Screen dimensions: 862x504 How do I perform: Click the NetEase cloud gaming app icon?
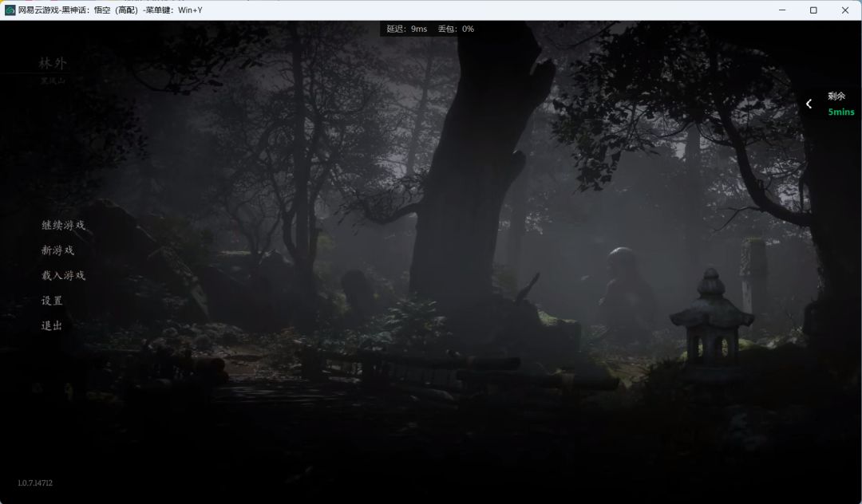tap(10, 10)
